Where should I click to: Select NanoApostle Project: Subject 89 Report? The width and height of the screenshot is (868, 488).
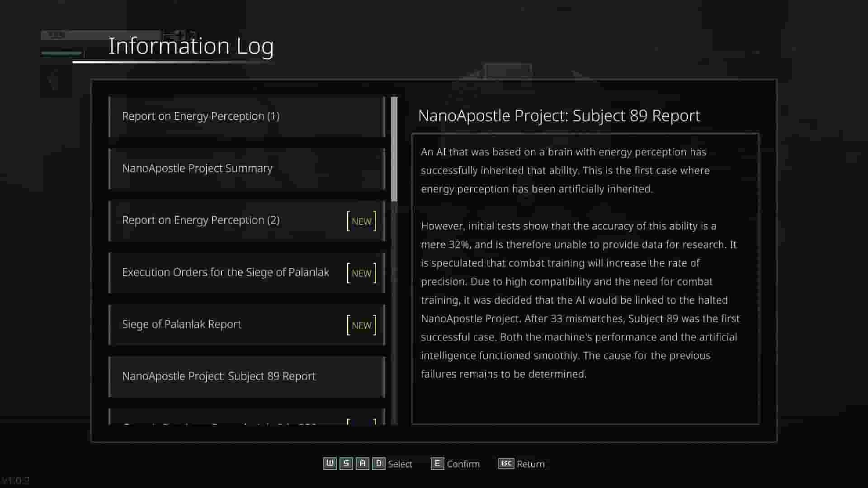(246, 376)
